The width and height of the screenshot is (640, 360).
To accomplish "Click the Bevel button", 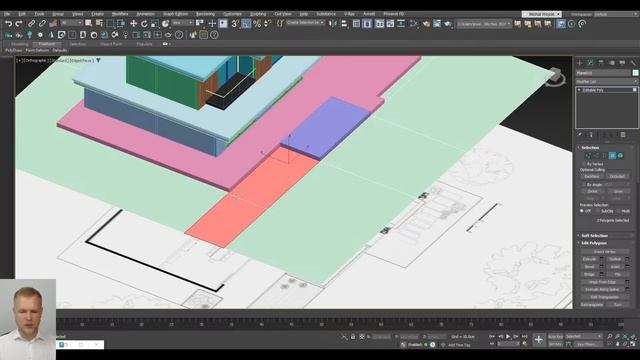I will tap(589, 267).
